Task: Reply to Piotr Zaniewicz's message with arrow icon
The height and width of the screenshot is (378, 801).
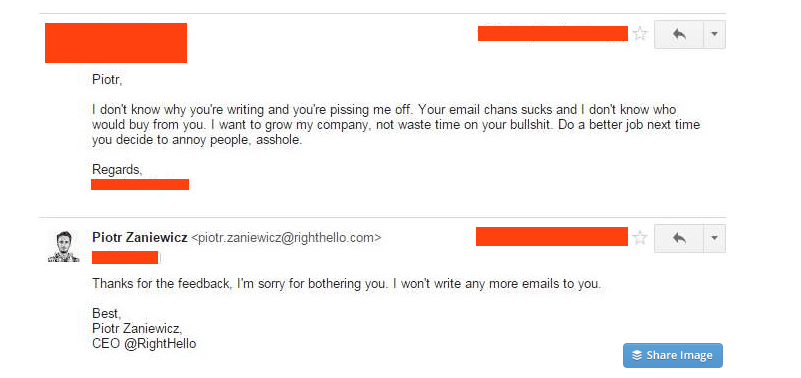Action: tap(679, 238)
